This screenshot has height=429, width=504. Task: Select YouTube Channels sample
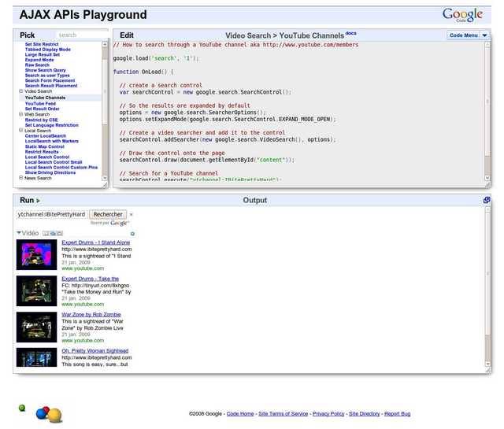pos(45,98)
